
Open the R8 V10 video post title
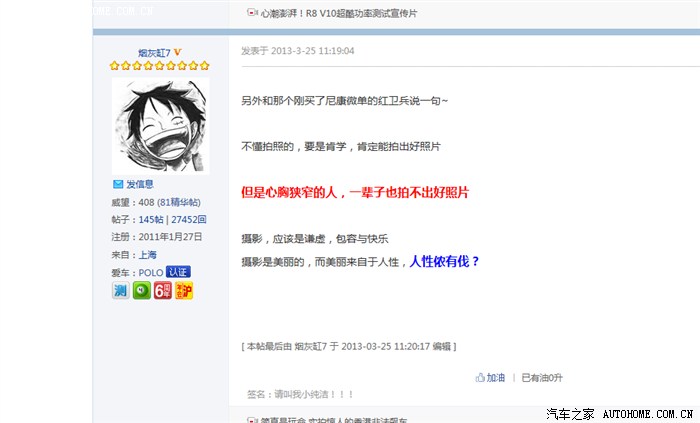pos(339,13)
